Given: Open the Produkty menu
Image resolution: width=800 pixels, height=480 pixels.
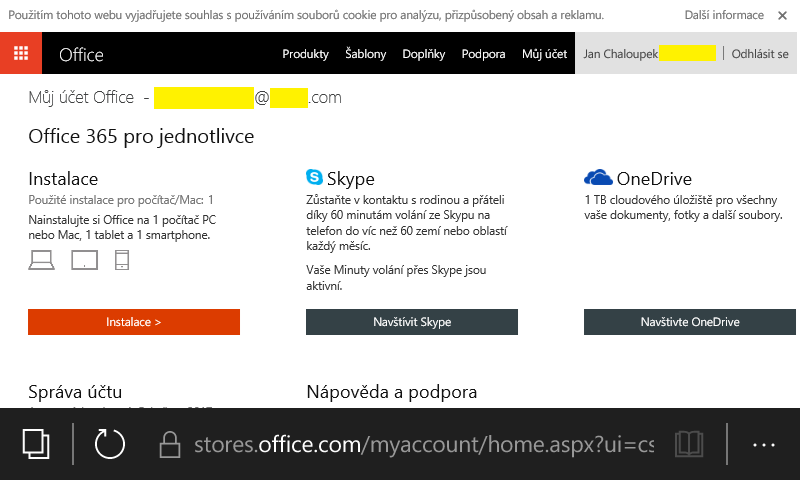Looking at the screenshot, I should click(x=305, y=54).
